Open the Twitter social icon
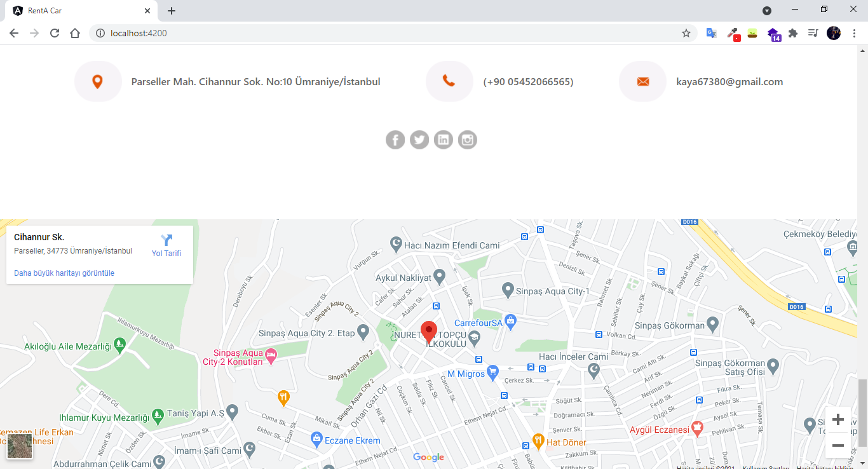This screenshot has width=868, height=469. pyautogui.click(x=419, y=140)
